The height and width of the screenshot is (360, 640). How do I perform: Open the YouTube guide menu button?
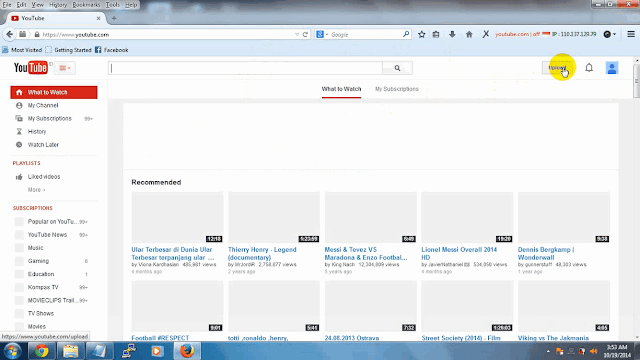coord(65,68)
